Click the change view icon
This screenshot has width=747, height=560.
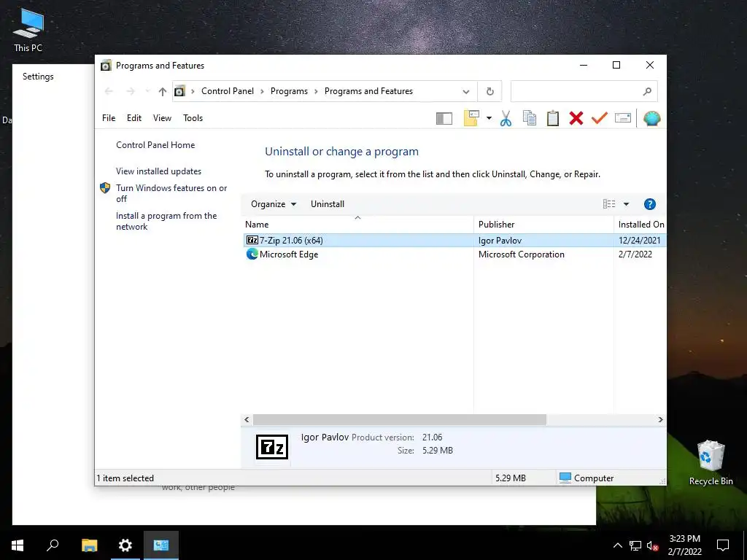(x=609, y=204)
